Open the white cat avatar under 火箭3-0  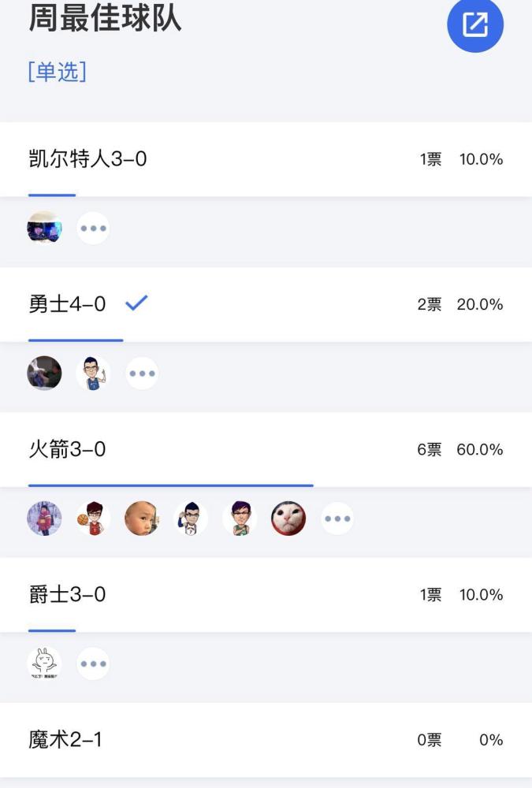tap(288, 519)
